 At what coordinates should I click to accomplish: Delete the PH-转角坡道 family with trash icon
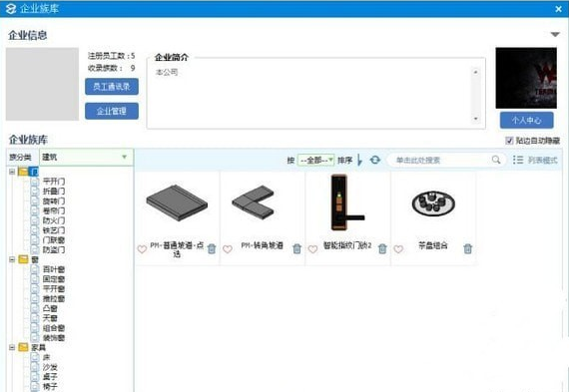tap(296, 248)
